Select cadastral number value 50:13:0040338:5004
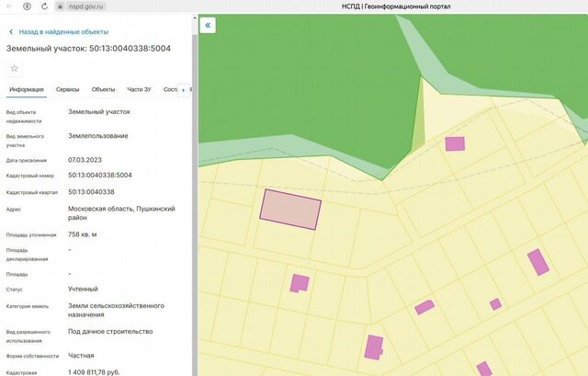The width and height of the screenshot is (588, 376). [x=100, y=176]
